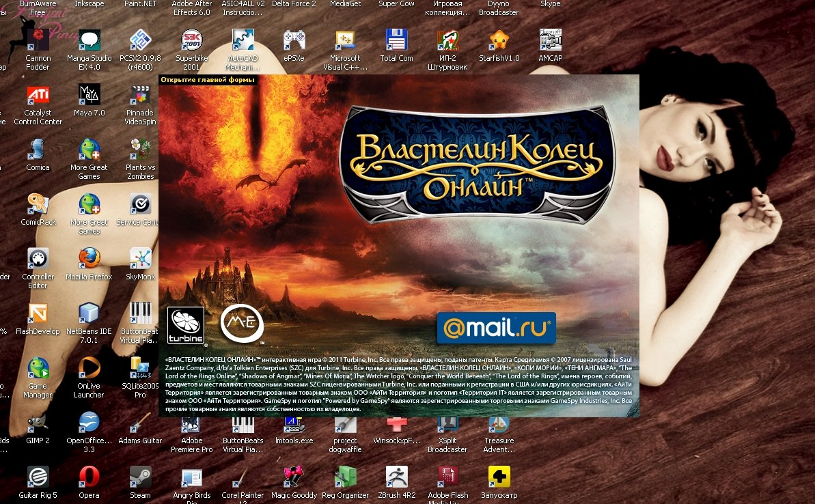Click the project dogwaffle shortcut
Screen dimensions: 815x504
pos(345,425)
